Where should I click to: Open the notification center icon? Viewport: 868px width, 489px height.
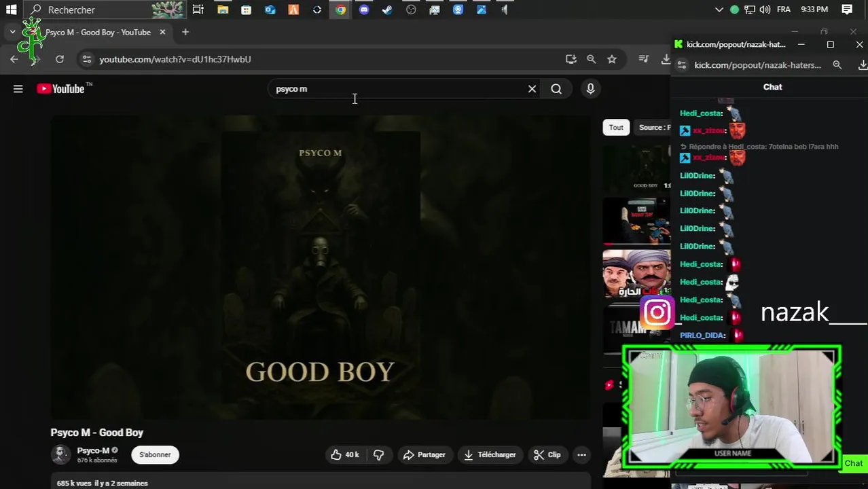click(847, 10)
